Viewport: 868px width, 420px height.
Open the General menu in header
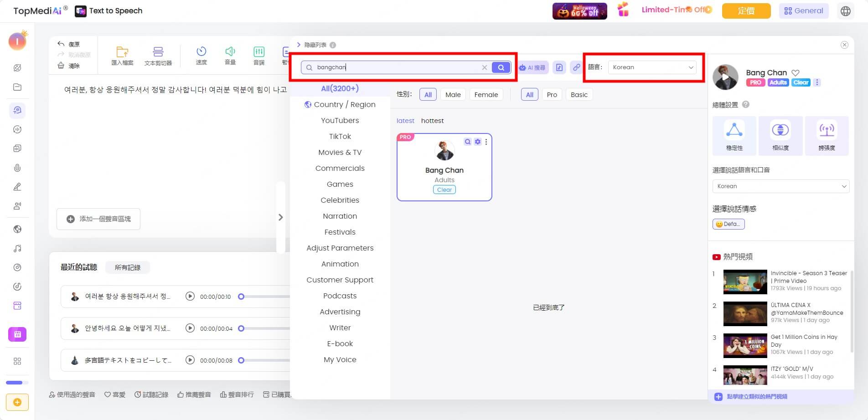[804, 11]
